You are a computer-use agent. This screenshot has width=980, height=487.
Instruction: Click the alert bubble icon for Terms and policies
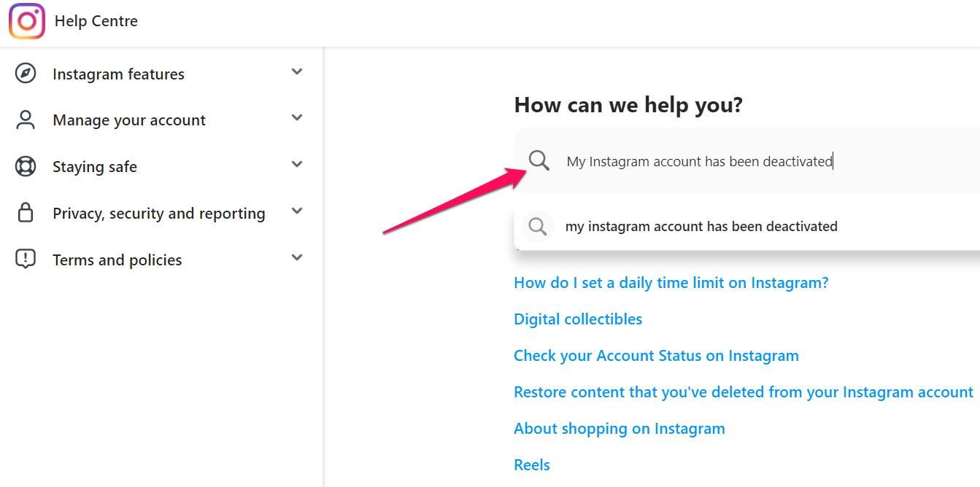point(26,260)
